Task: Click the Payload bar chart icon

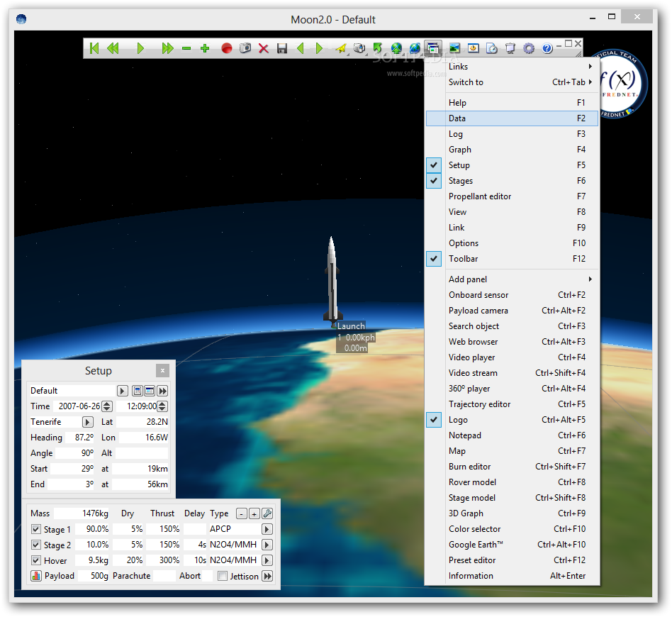Action: point(36,576)
